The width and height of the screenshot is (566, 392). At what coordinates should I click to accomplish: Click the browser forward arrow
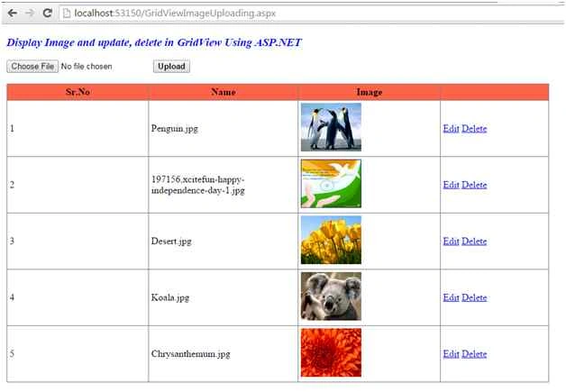click(x=30, y=13)
